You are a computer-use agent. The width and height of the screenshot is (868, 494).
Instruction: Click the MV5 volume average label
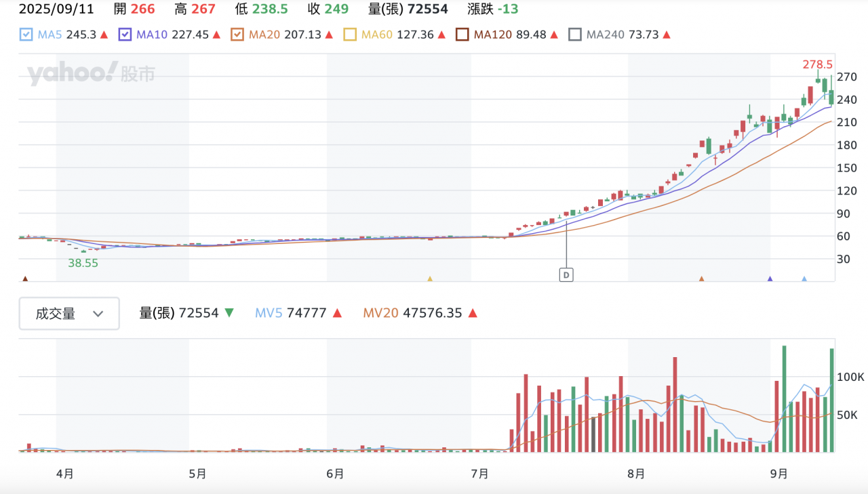click(269, 313)
